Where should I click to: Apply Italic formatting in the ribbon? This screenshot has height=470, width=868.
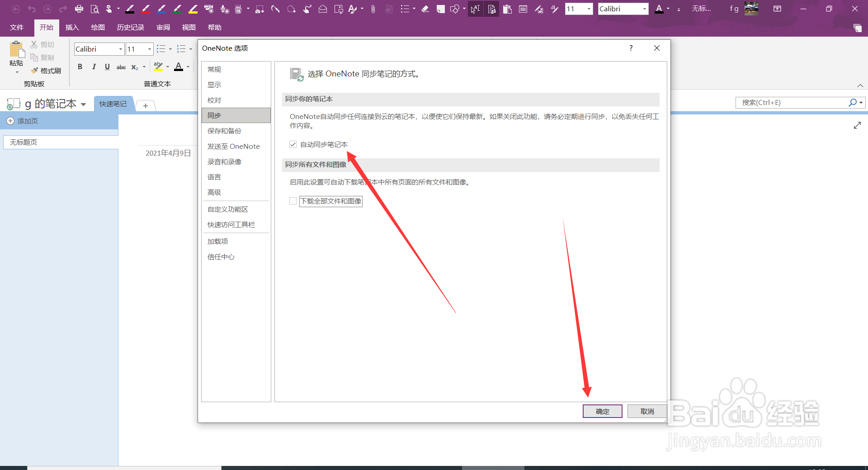point(94,67)
